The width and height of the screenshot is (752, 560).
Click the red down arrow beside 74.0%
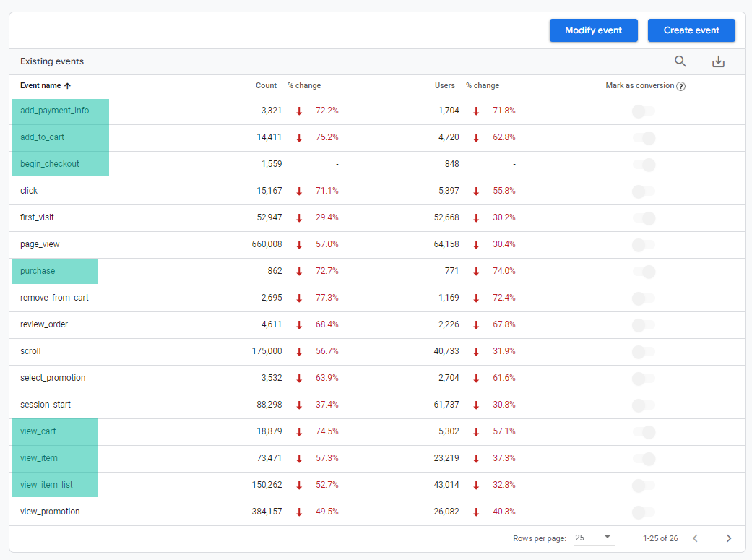476,271
